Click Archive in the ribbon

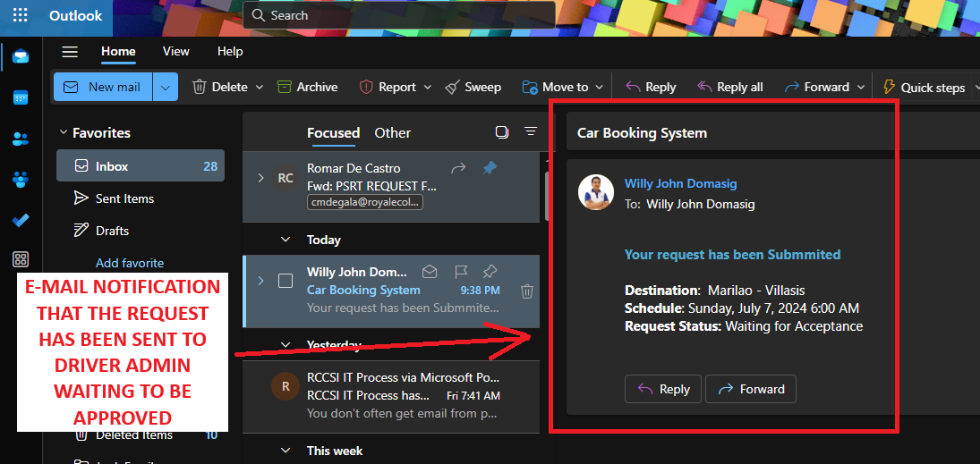coord(308,88)
